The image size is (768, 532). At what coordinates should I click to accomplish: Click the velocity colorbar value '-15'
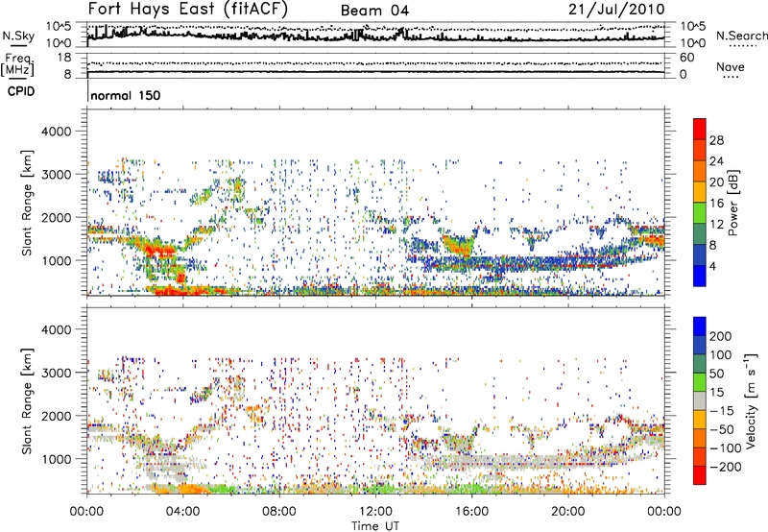722,410
